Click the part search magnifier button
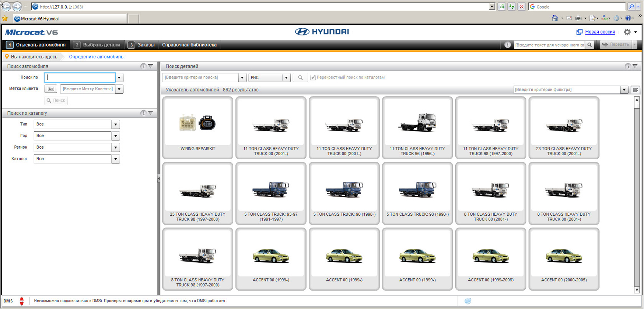The width and height of the screenshot is (644, 309). (300, 77)
